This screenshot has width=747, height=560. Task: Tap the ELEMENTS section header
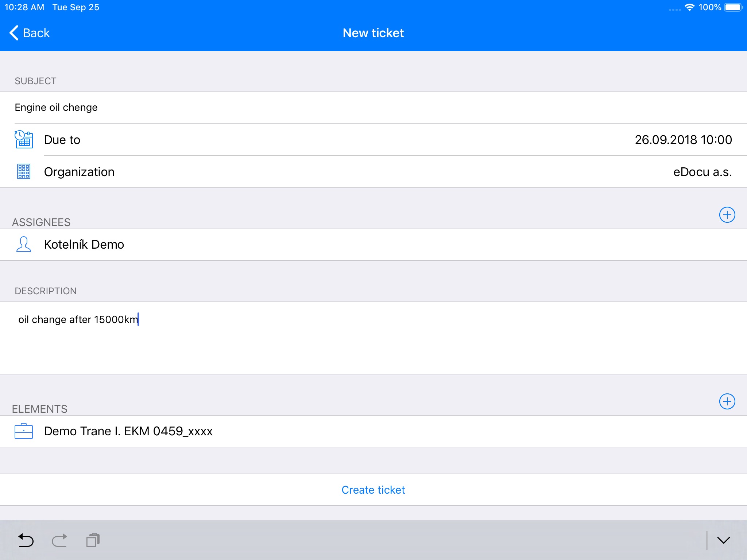click(x=40, y=409)
